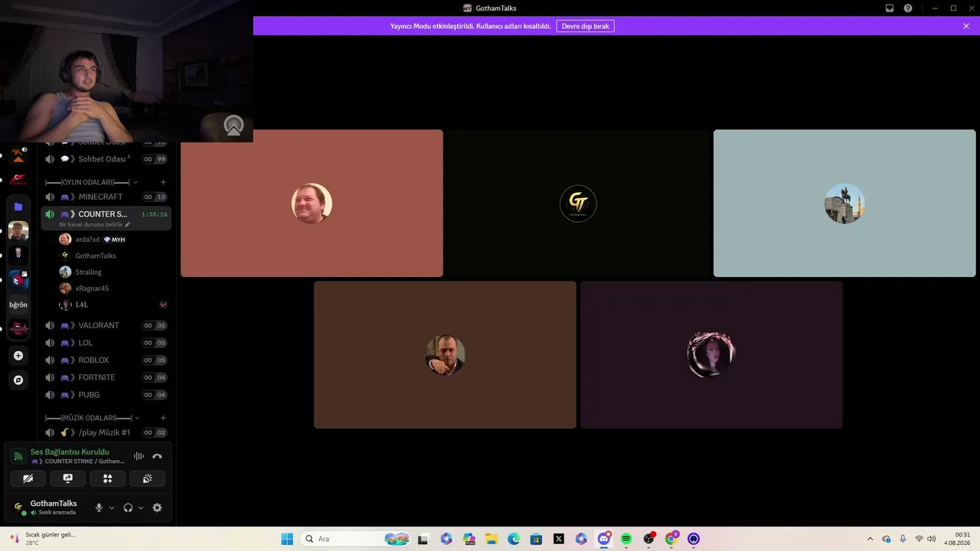980x551 pixels.
Task: Focus the GT logo participant tile
Action: pos(578,204)
